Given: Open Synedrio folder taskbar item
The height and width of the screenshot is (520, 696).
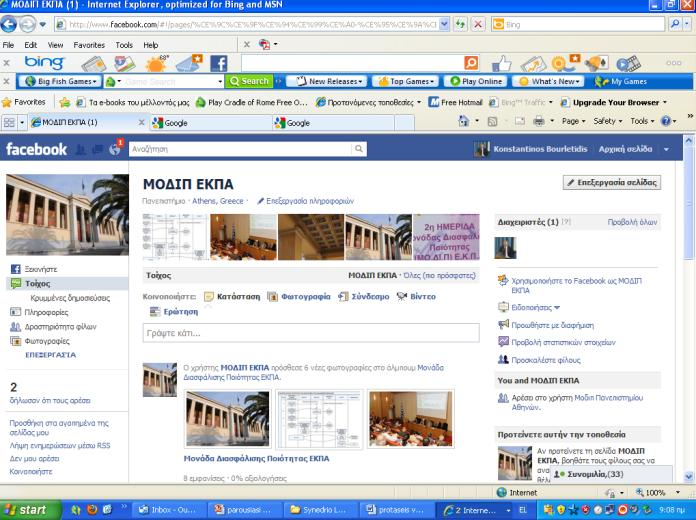Looking at the screenshot, I should (320, 510).
